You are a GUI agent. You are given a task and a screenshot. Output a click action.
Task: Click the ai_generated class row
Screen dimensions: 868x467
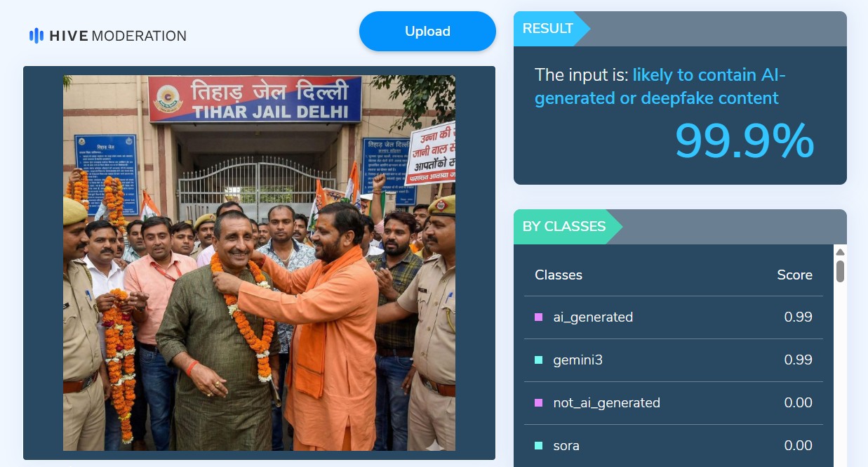click(x=674, y=317)
